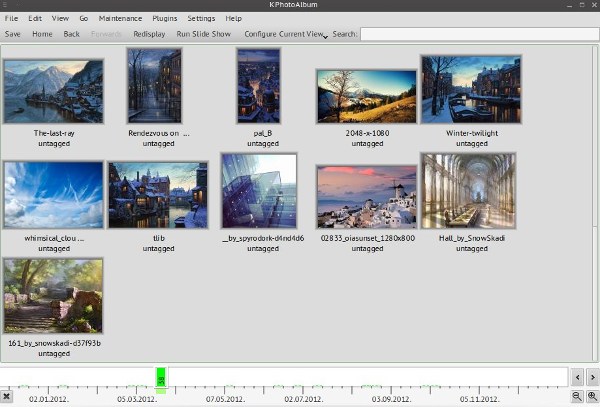Click the 05.11.2012. date on timeline

479,399
